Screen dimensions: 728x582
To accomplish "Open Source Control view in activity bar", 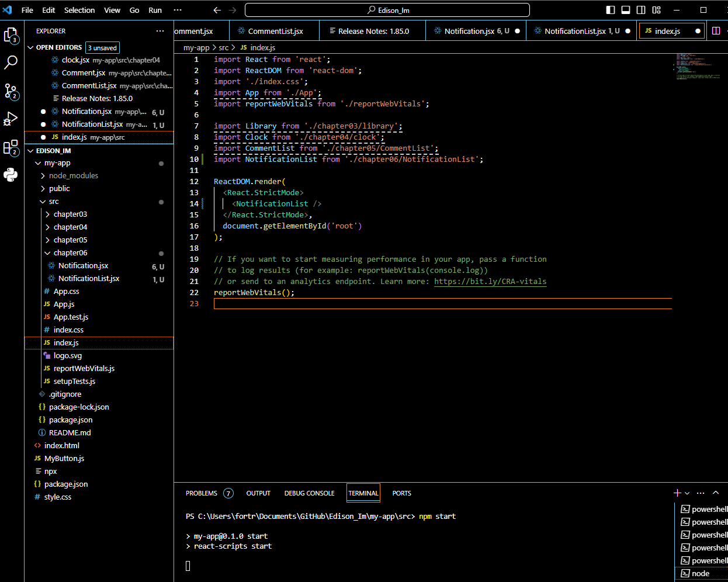I will pos(11,91).
